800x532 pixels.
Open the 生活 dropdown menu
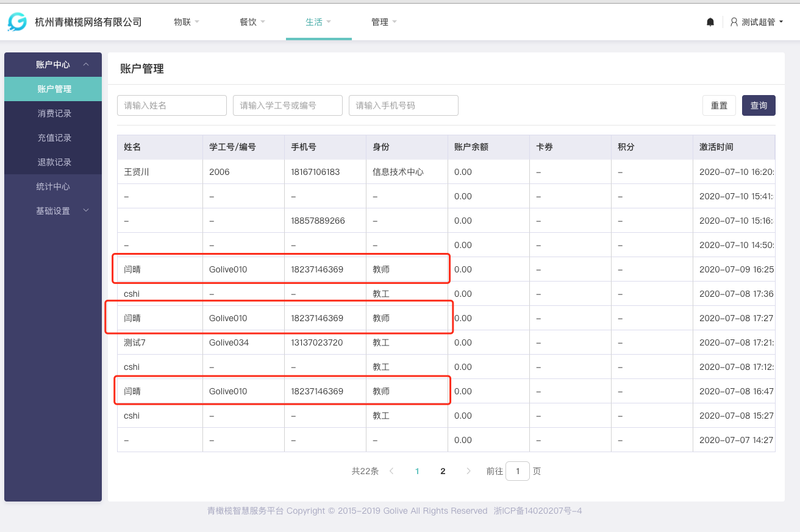click(318, 22)
